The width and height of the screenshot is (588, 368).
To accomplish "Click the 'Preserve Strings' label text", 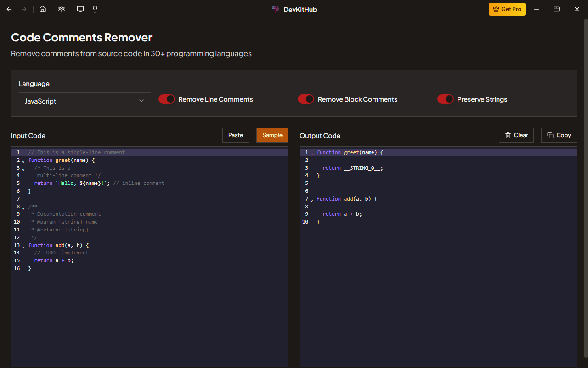I will click(x=482, y=99).
